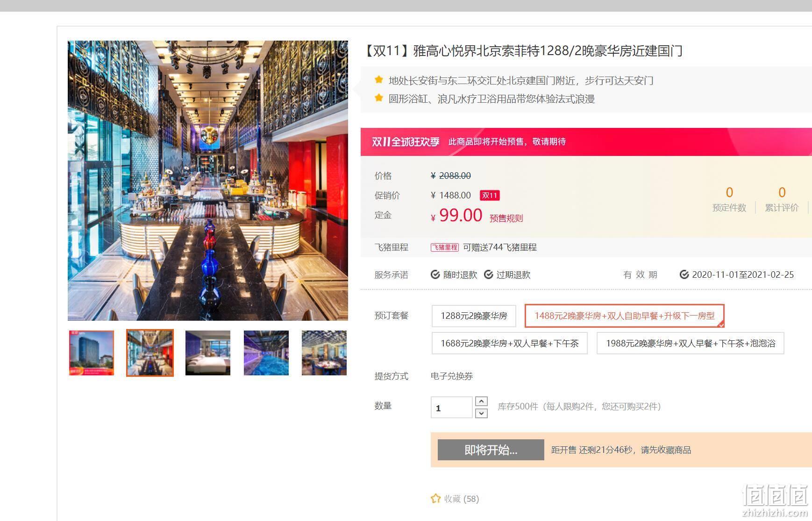Screen dimensions: 812x521
Task: Click the 过期退款 service label
Action: coord(513,275)
